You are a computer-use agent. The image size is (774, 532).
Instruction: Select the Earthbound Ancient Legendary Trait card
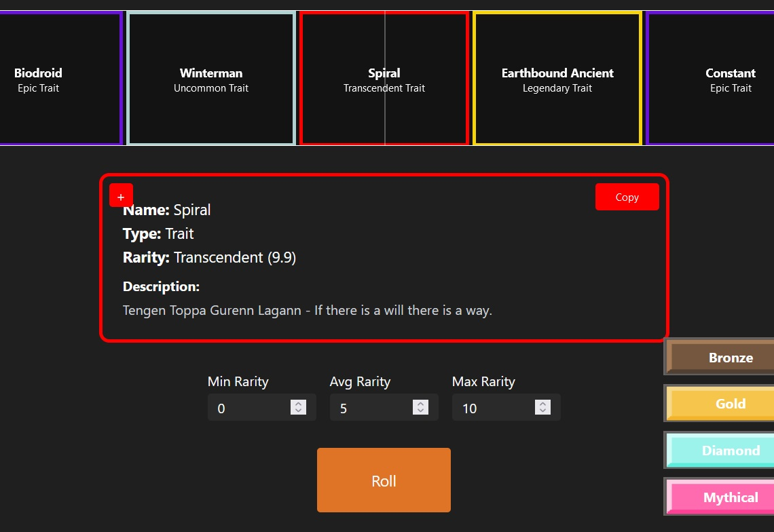pyautogui.click(x=557, y=79)
